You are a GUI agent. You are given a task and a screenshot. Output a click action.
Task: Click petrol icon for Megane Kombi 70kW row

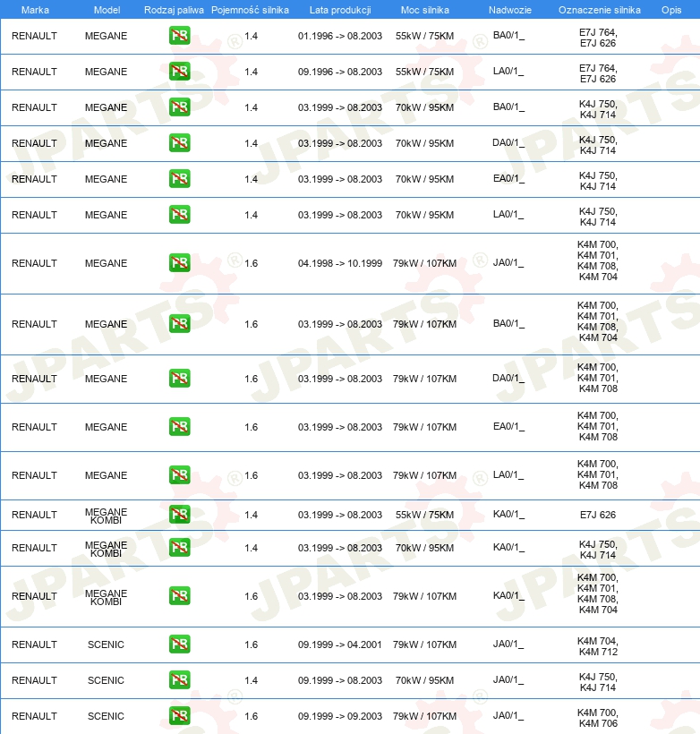point(180,548)
